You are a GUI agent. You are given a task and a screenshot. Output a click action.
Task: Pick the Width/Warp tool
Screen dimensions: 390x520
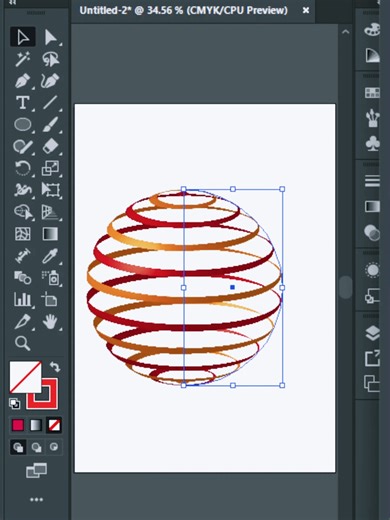(x=23, y=190)
